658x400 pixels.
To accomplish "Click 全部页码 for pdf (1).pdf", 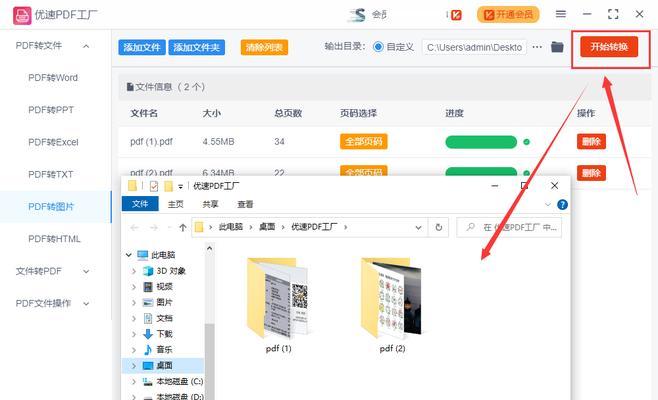I will pyautogui.click(x=363, y=142).
